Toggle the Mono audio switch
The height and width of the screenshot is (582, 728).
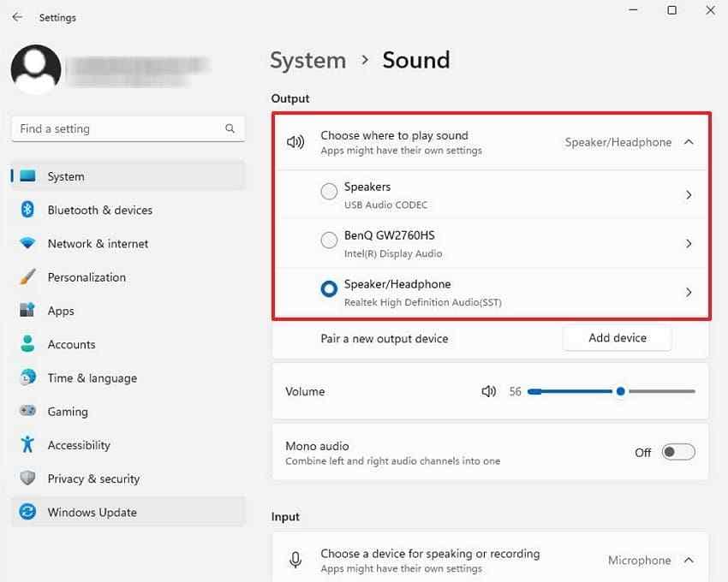(678, 452)
